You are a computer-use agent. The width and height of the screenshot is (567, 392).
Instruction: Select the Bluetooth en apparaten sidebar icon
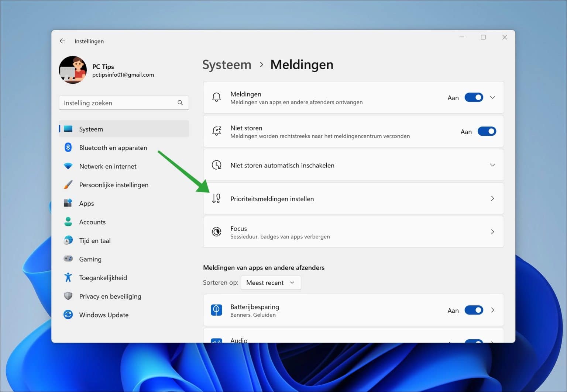[x=68, y=148]
